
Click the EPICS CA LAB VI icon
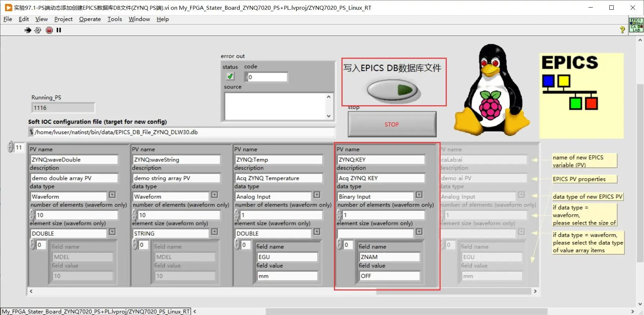coord(636,25)
